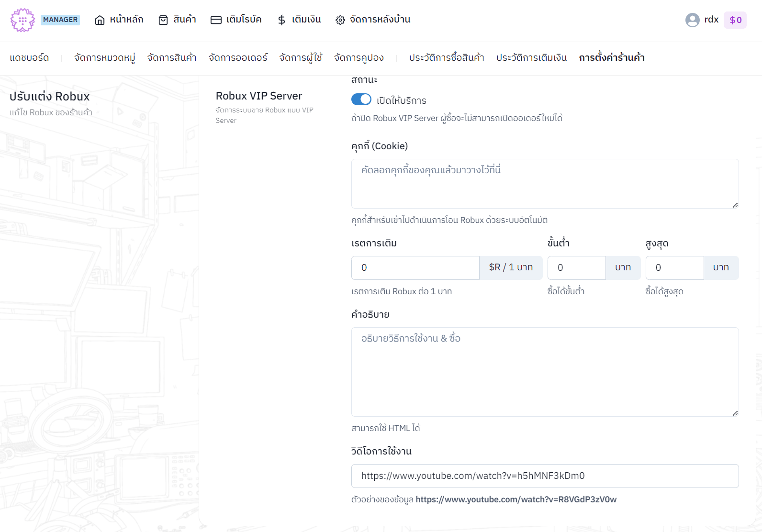Click the rdx user avatar icon
Screen dimensions: 762x532
click(692, 20)
